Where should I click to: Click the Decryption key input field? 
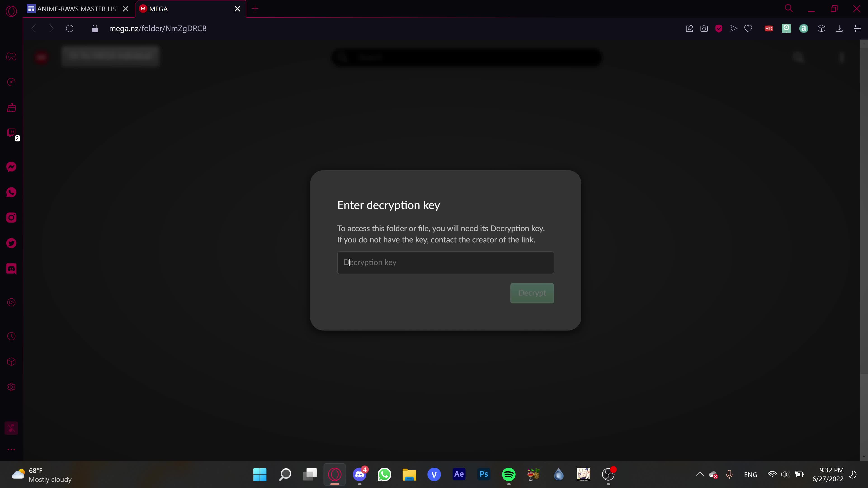pyautogui.click(x=445, y=262)
